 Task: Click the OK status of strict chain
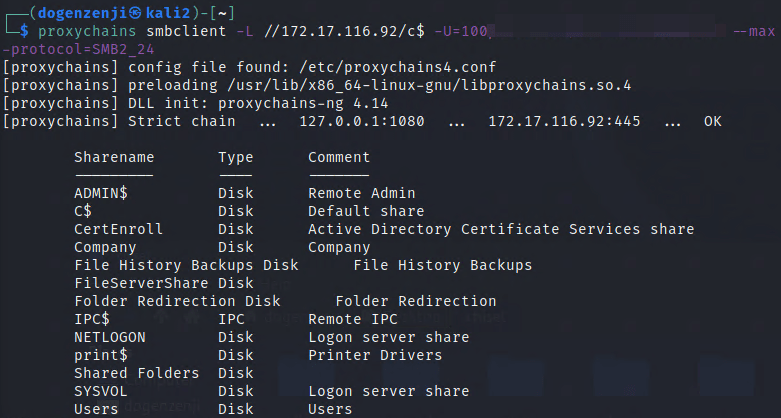[712, 121]
